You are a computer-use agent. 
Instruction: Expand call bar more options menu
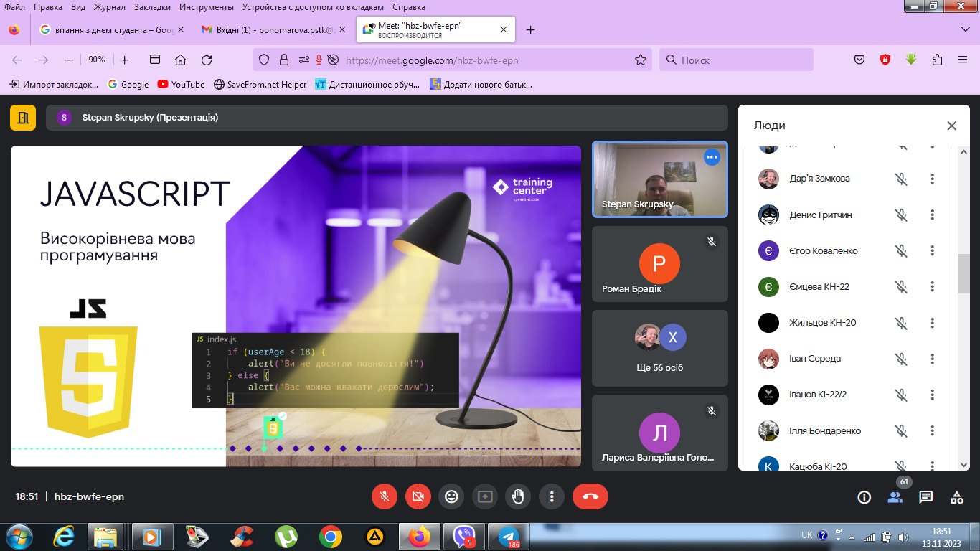coord(552,496)
